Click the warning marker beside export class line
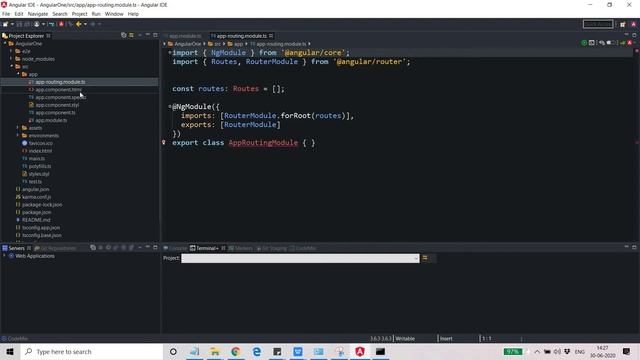This screenshot has height=360, width=640. pos(164,142)
